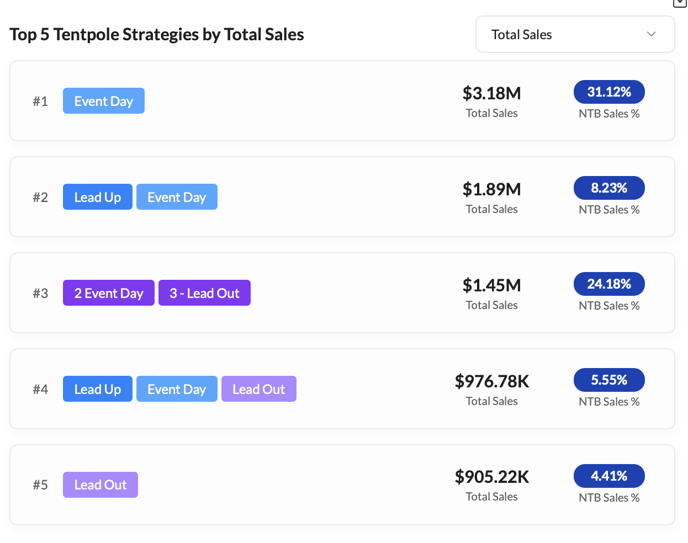
Task: Select the 3 - Lead Out tag
Action: pyautogui.click(x=204, y=293)
